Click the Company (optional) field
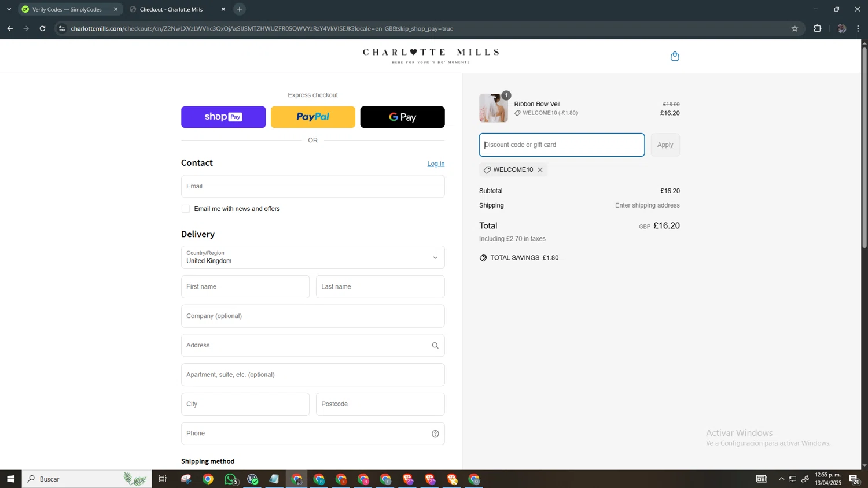The image size is (868, 488). (312, 316)
